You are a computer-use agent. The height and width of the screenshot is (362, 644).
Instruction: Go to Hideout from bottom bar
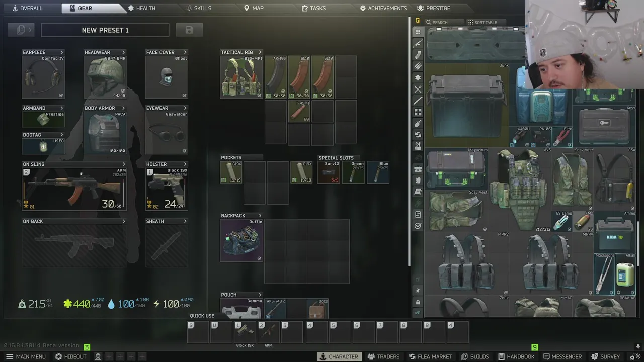point(71,356)
